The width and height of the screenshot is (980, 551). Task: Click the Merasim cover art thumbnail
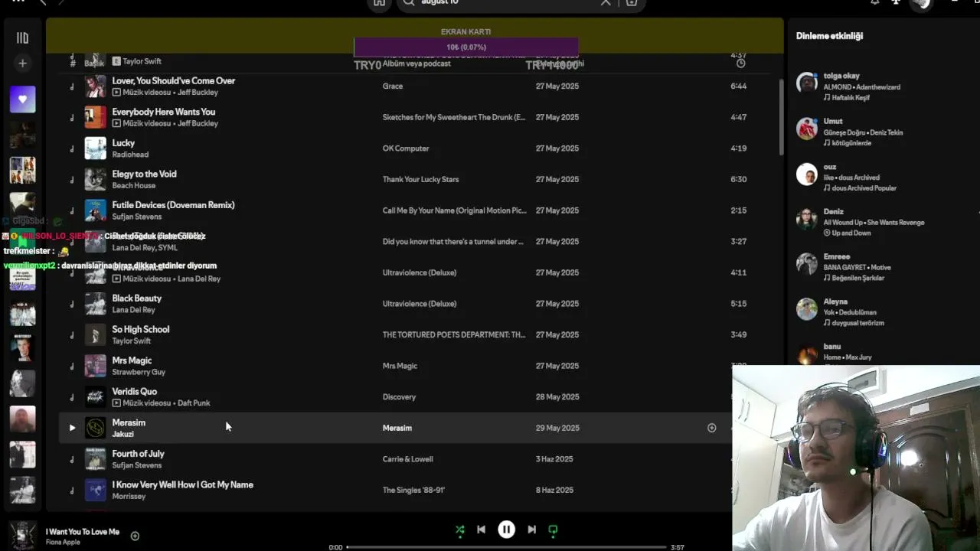point(95,428)
